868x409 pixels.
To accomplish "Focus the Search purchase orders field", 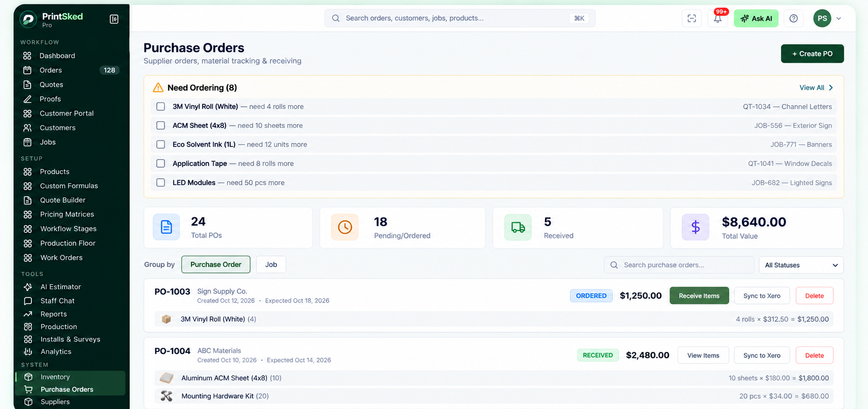I will tap(679, 265).
